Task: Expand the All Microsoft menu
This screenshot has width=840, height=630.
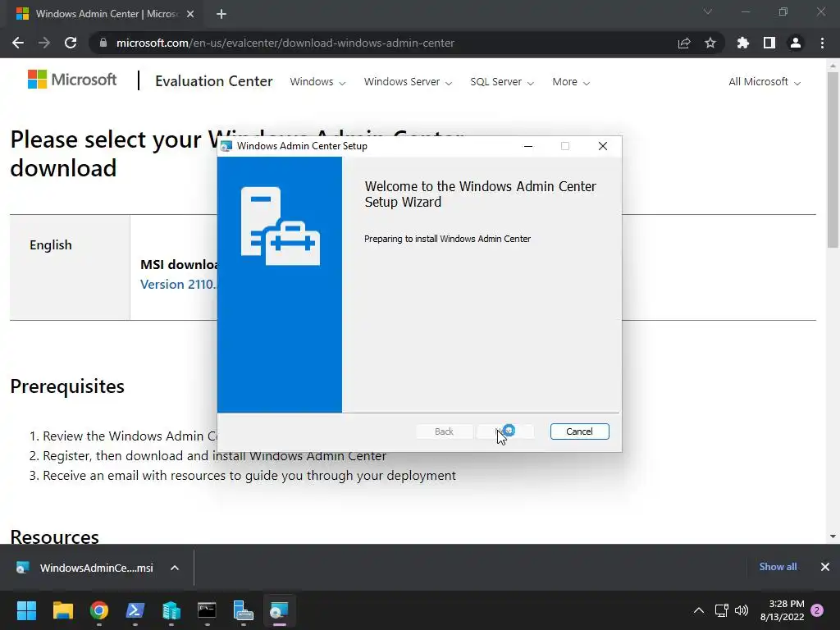Action: (765, 82)
